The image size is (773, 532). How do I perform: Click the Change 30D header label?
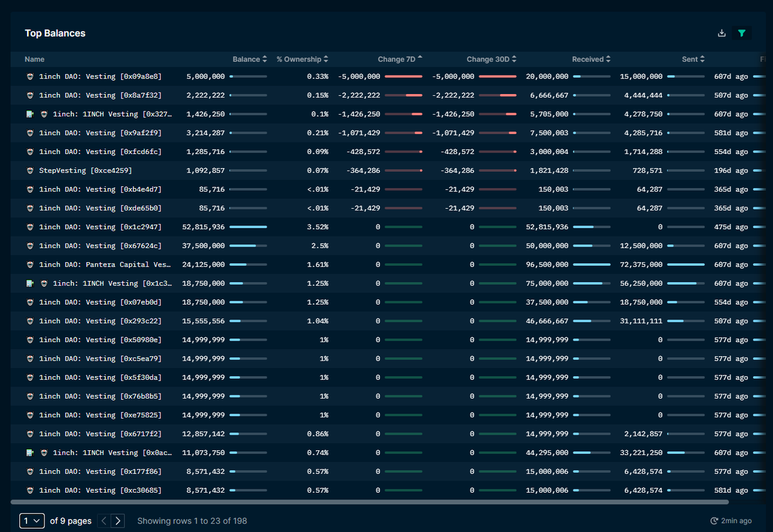tap(488, 59)
